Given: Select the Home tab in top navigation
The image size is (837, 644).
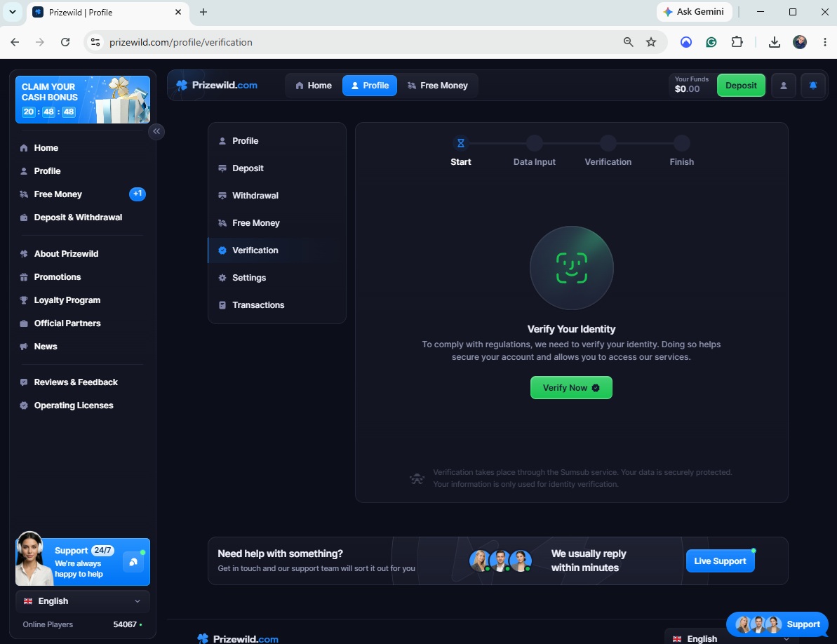Looking at the screenshot, I should pos(314,86).
